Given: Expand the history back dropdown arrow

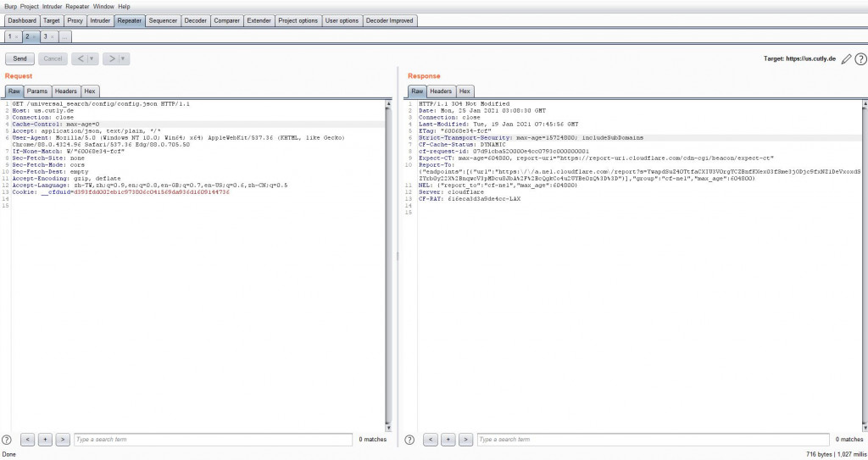Looking at the screenshot, I should (x=92, y=58).
